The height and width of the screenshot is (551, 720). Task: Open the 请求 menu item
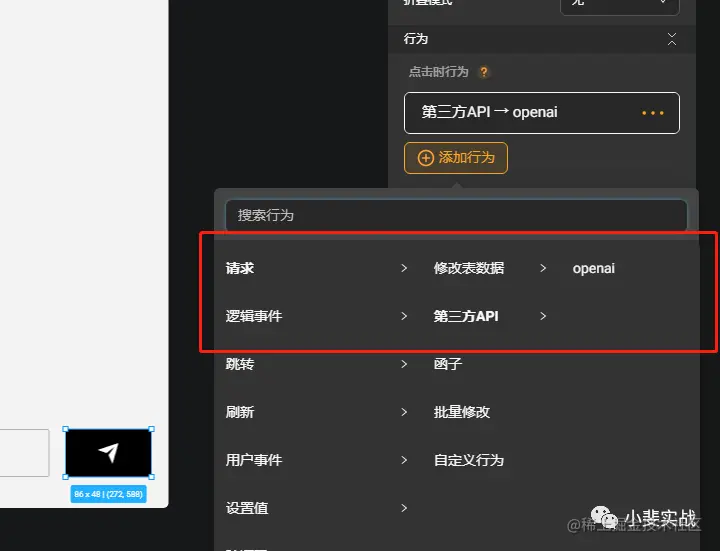pos(239,268)
